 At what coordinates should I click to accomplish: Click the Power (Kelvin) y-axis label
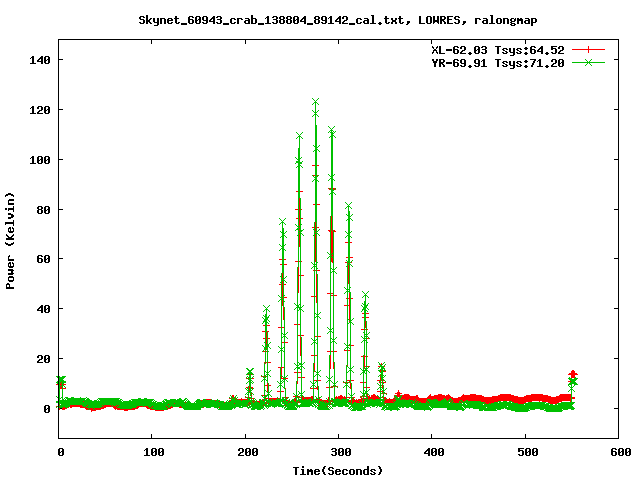[x=10, y=241]
